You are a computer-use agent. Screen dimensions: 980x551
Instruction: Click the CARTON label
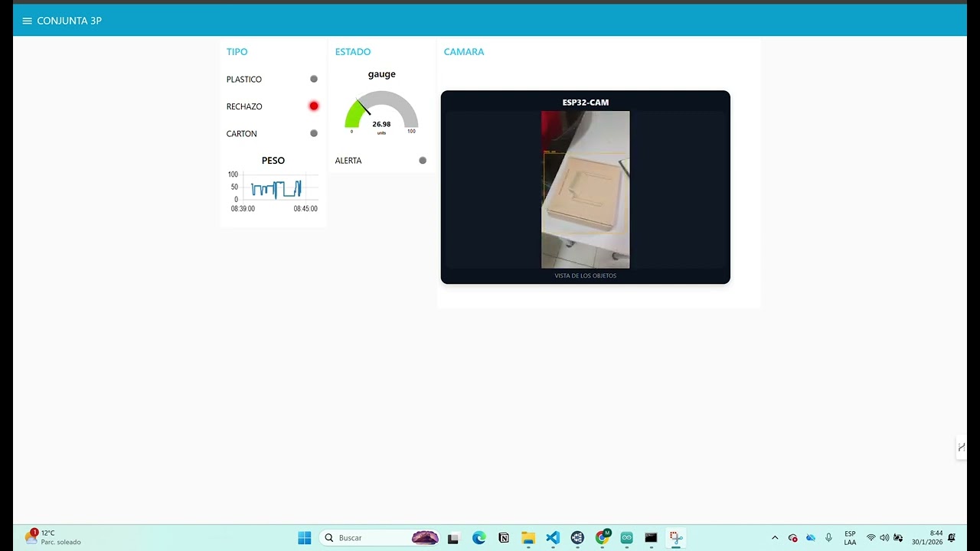tap(242, 134)
